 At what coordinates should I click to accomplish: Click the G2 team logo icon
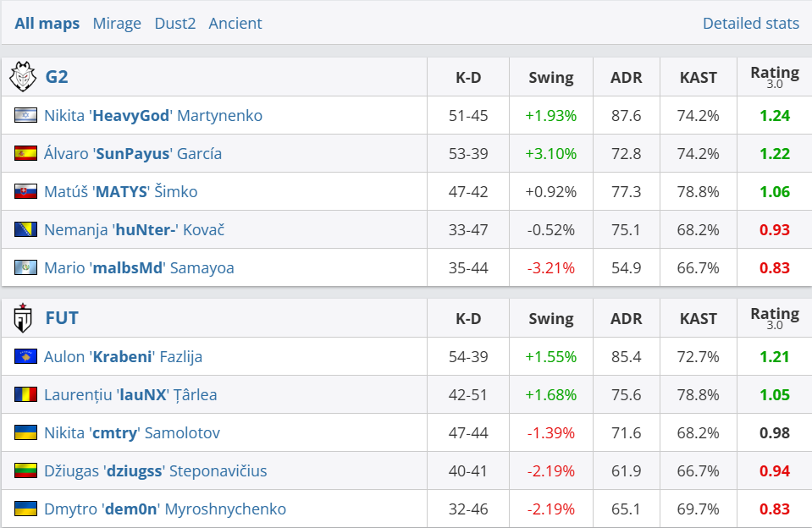23,77
